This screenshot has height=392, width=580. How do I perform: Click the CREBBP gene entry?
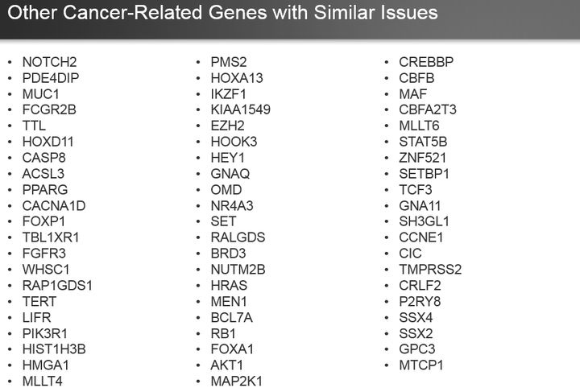click(x=426, y=62)
